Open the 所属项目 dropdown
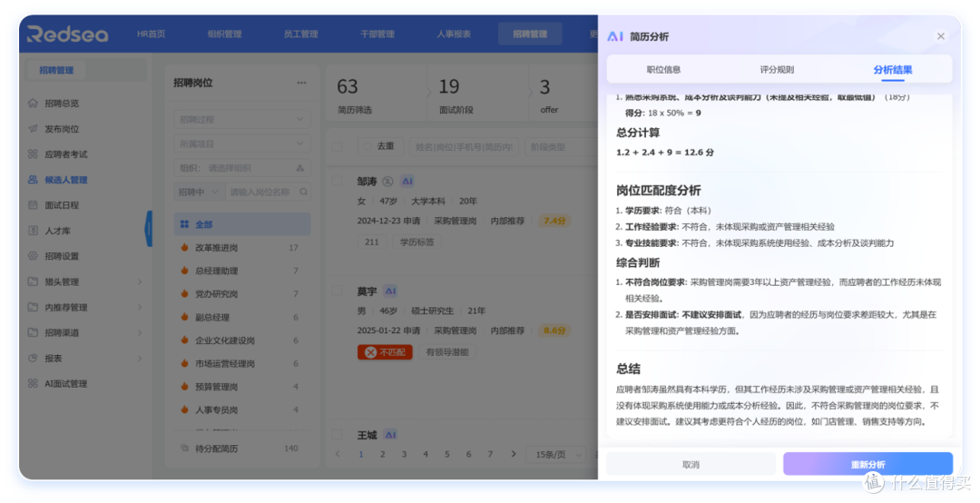The height and width of the screenshot is (503, 980). [x=242, y=143]
